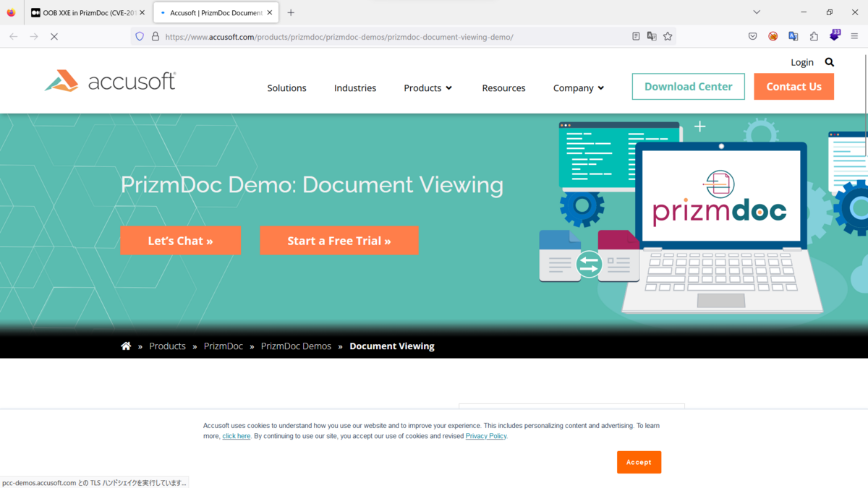Open the translate icon in the toolbar
The height and width of the screenshot is (488, 868).
793,35
